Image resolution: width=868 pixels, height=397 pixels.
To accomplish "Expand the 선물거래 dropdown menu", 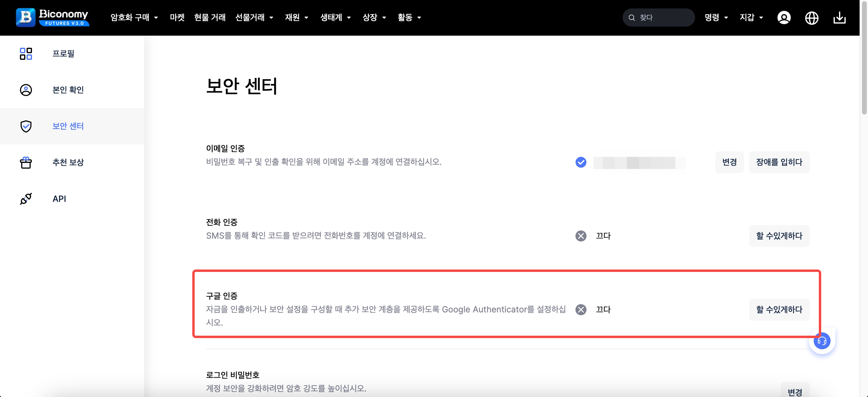I will (254, 18).
